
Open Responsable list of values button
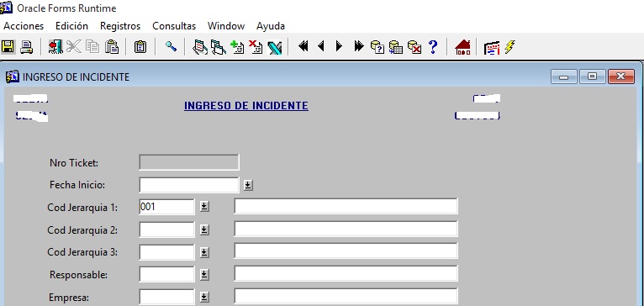[x=204, y=274]
